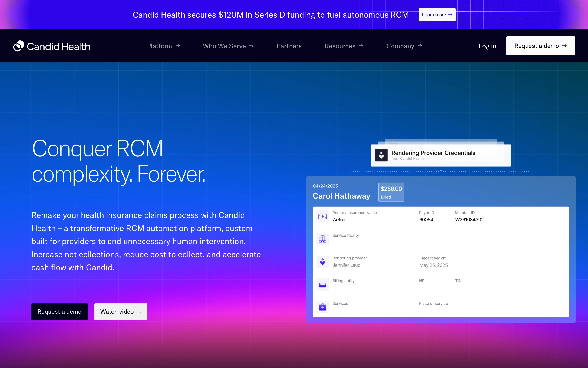This screenshot has height=368, width=588.
Task: Click the insurance name Aetna
Action: 339,220
